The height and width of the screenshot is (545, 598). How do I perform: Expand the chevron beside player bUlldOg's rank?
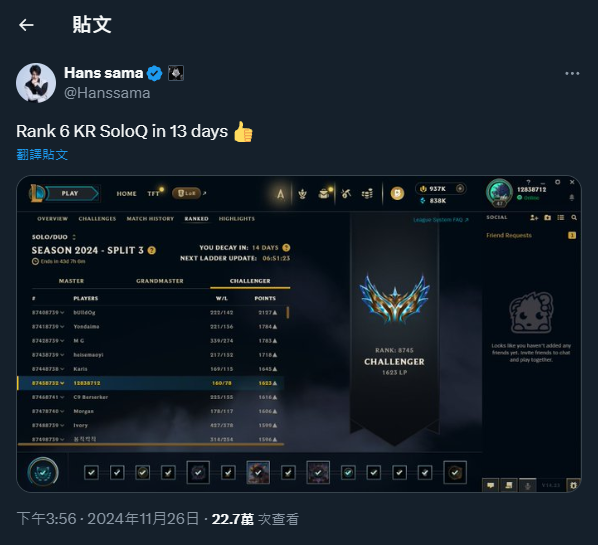tap(62, 313)
